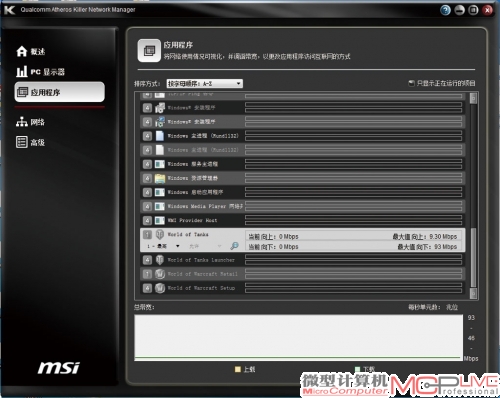The height and width of the screenshot is (398, 500).
Task: Click the Windows Explorer folder icon in list
Action: point(160,178)
